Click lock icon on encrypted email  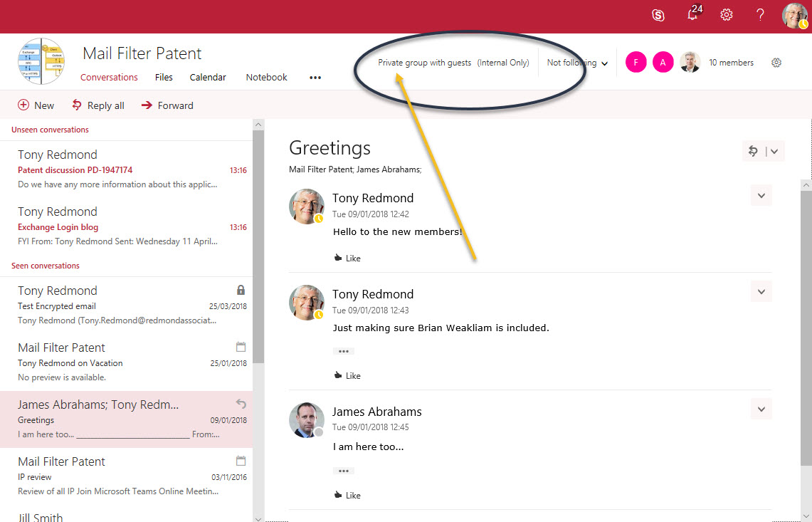[241, 290]
